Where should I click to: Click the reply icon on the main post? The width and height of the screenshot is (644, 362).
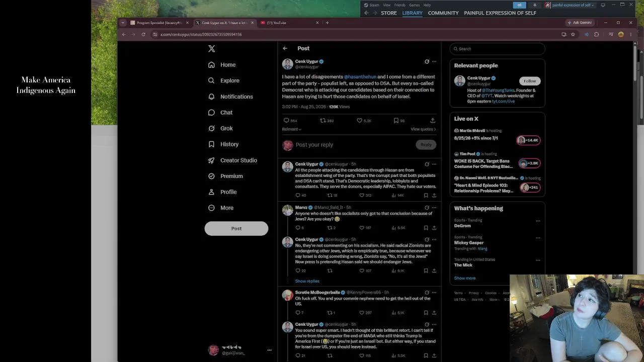pyautogui.click(x=286, y=121)
